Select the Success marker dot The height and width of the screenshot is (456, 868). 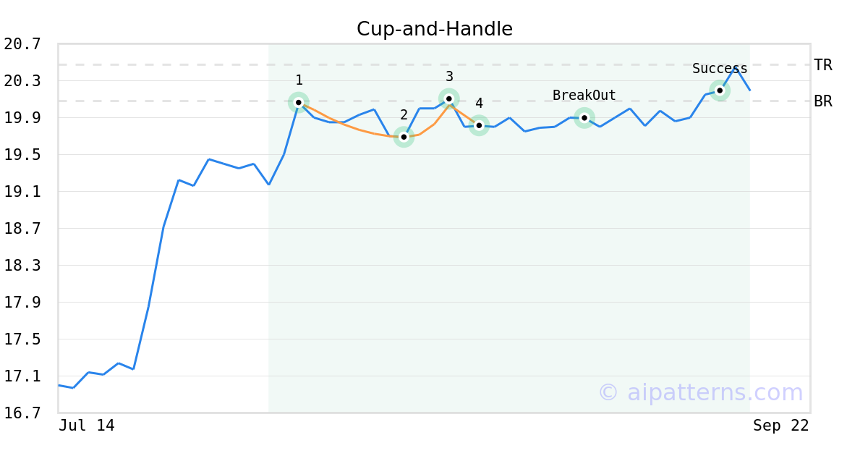click(720, 90)
